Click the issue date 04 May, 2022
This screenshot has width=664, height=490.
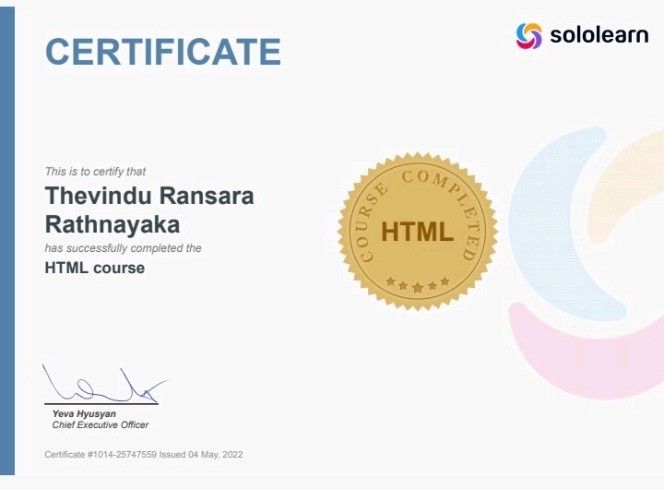217,455
